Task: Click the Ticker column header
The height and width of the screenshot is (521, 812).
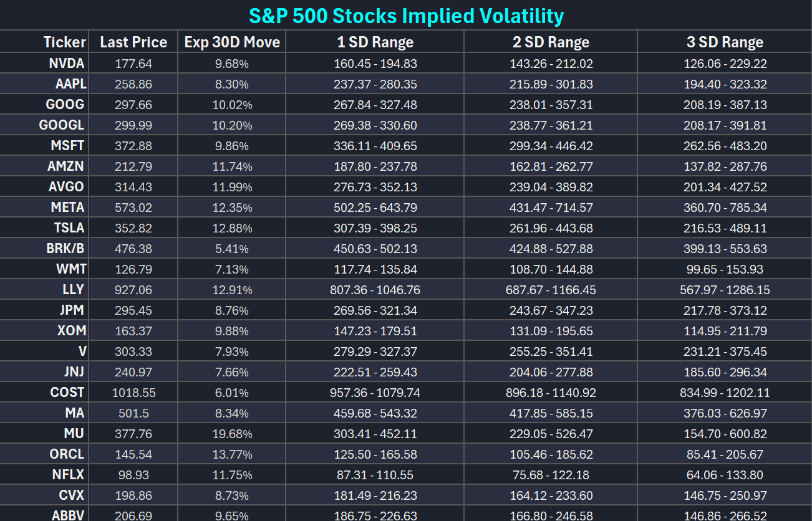Action: point(64,42)
